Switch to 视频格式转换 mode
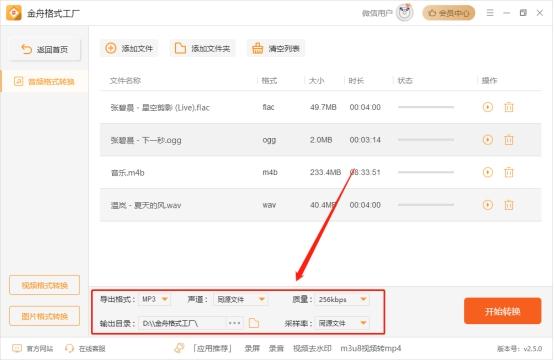The height and width of the screenshot is (360, 554). [45, 285]
